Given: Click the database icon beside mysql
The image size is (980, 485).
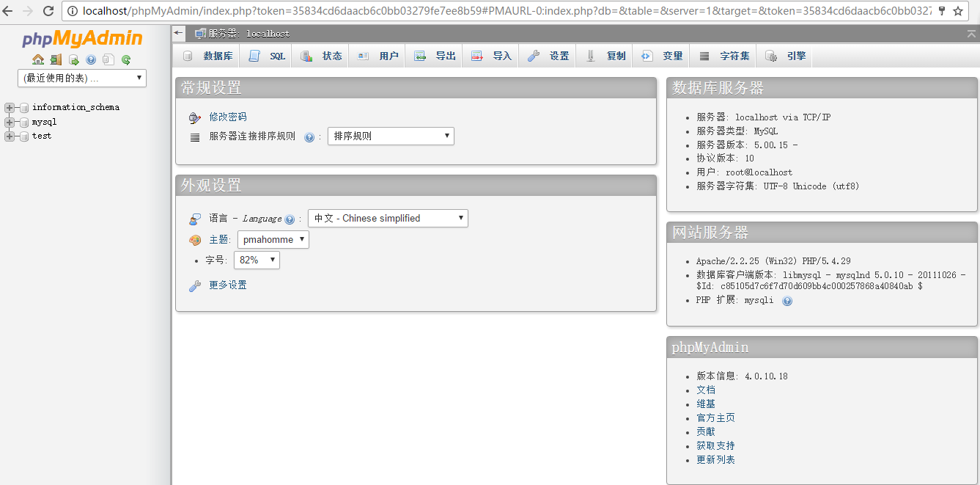Looking at the screenshot, I should (x=24, y=123).
